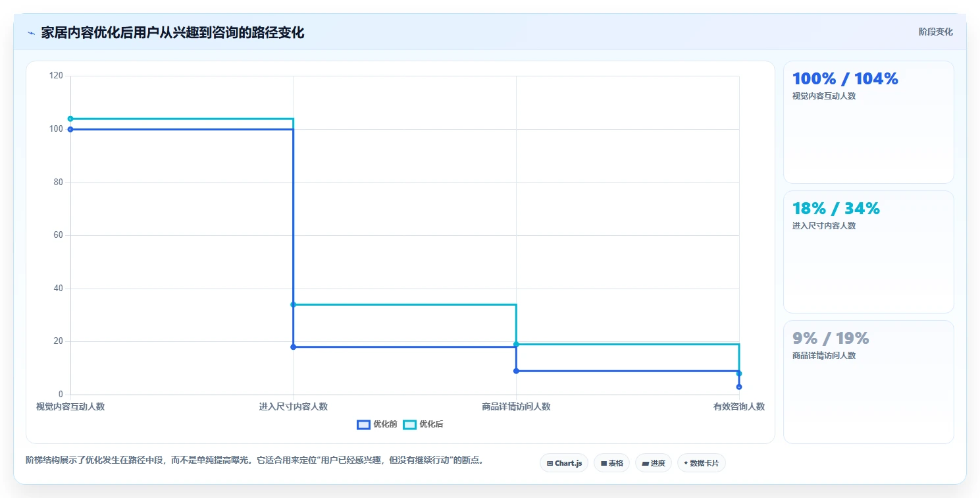The height and width of the screenshot is (498, 980).
Task: Open the 9% / 19% stat card
Action: click(x=868, y=382)
